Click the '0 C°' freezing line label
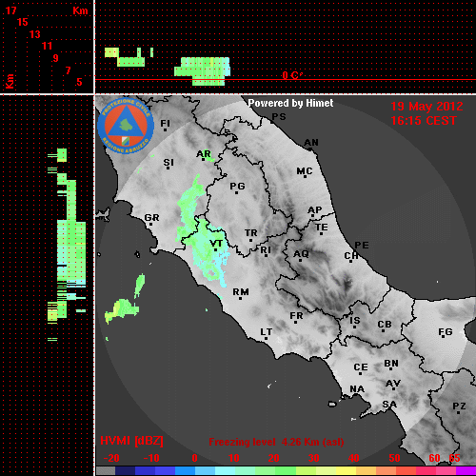This screenshot has width=476, height=476. point(292,75)
